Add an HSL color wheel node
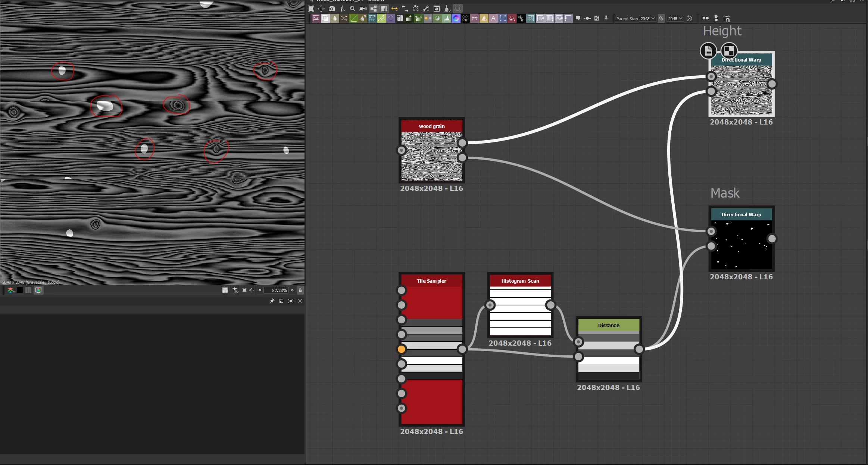The image size is (868, 465). click(456, 18)
